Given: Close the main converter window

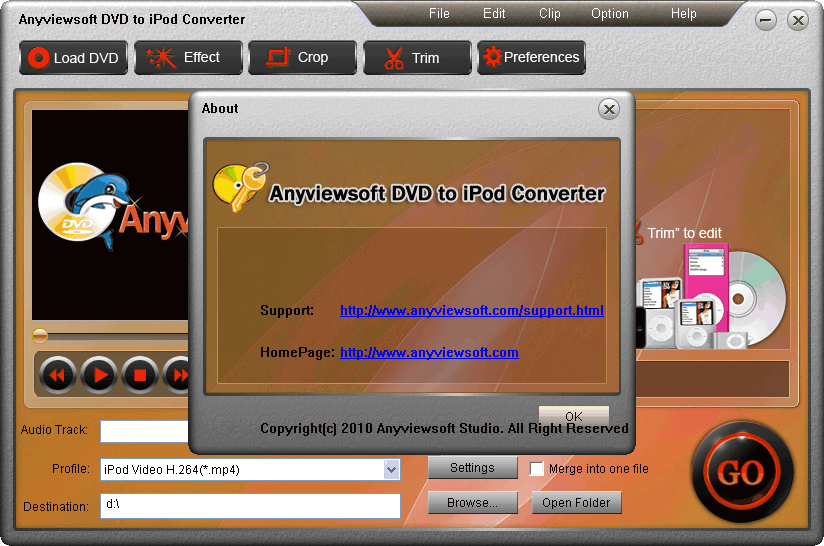Looking at the screenshot, I should point(798,20).
